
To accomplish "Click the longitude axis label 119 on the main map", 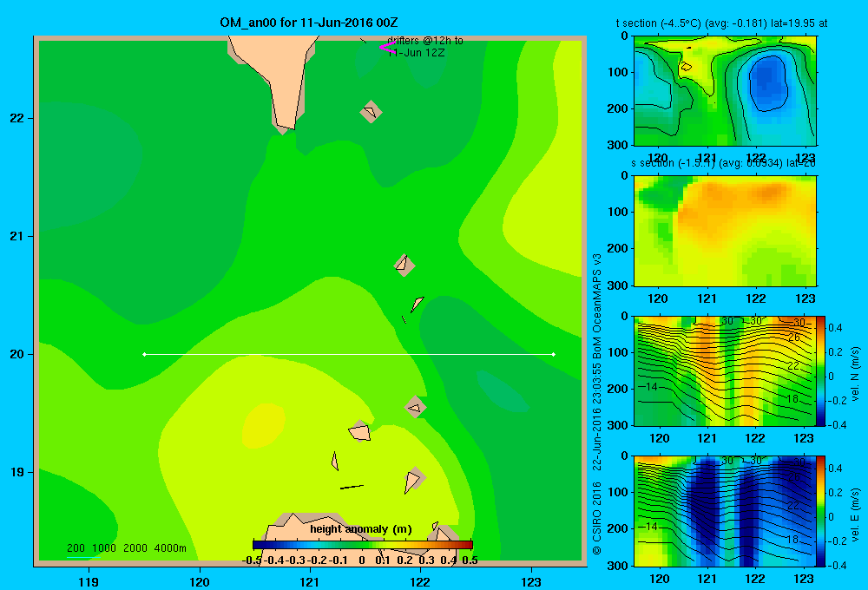I will point(89,581).
